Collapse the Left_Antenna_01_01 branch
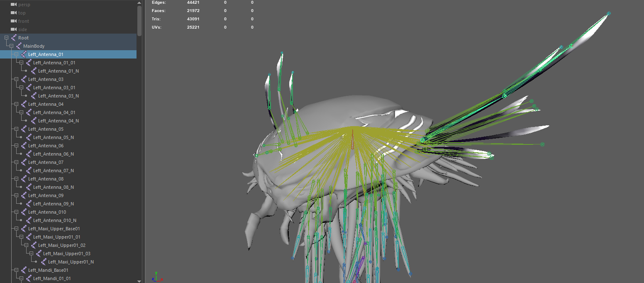The height and width of the screenshot is (283, 644). point(21,63)
